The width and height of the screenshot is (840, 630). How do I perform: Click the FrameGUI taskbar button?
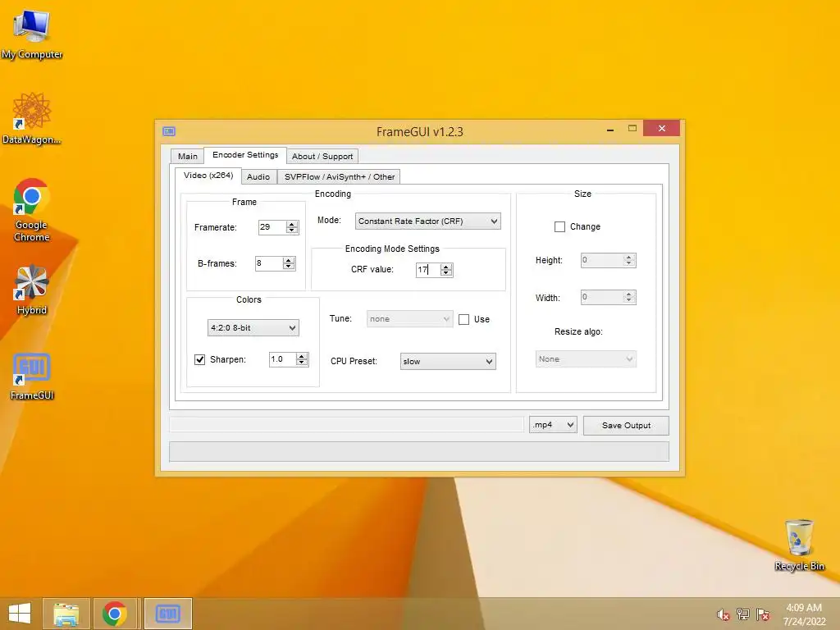(167, 614)
